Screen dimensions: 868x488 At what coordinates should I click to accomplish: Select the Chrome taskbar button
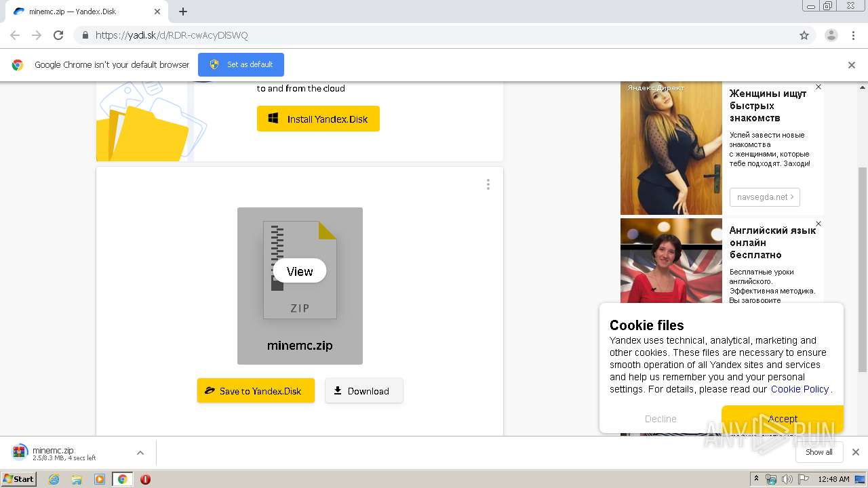click(x=122, y=479)
